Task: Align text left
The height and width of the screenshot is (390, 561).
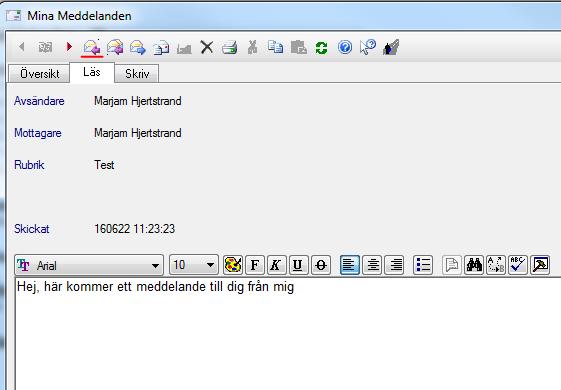Action: [x=350, y=265]
